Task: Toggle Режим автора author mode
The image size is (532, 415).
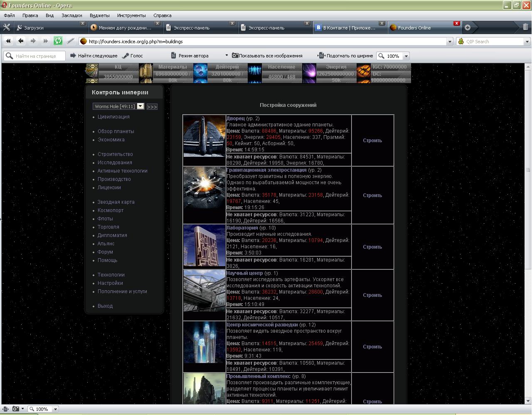Action: coord(190,56)
